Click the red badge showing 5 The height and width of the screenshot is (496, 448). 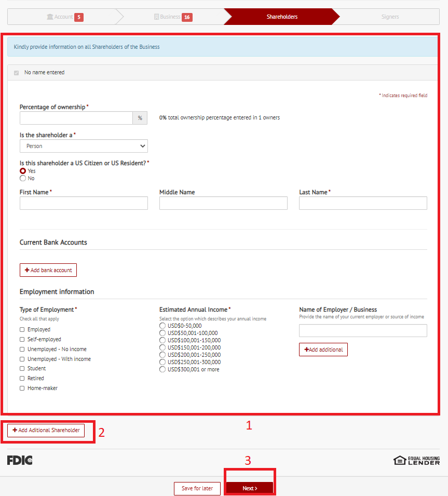click(79, 17)
